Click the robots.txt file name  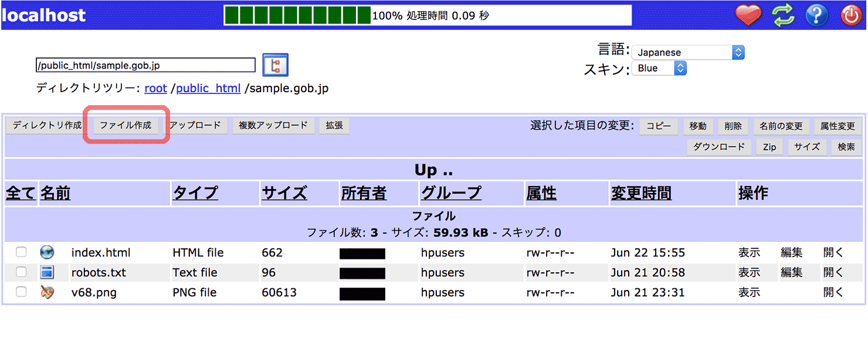pos(99,273)
